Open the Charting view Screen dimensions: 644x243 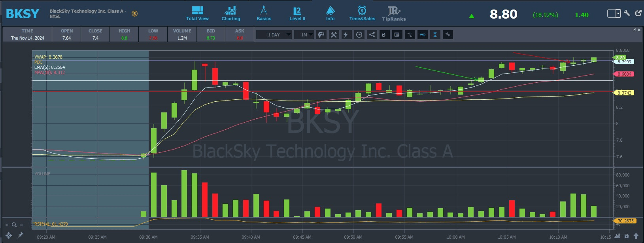[x=230, y=13]
